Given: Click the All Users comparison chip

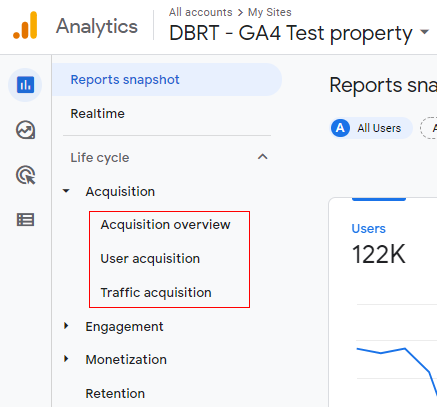Looking at the screenshot, I should tap(371, 128).
